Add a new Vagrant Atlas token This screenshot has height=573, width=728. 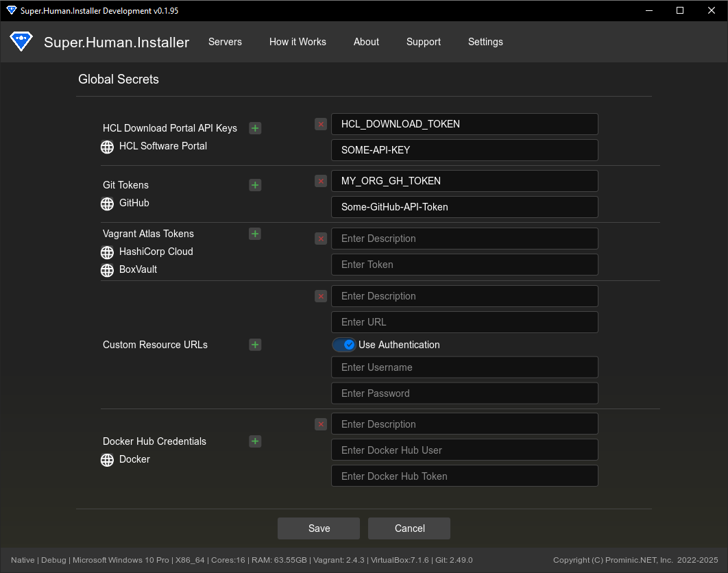255,234
